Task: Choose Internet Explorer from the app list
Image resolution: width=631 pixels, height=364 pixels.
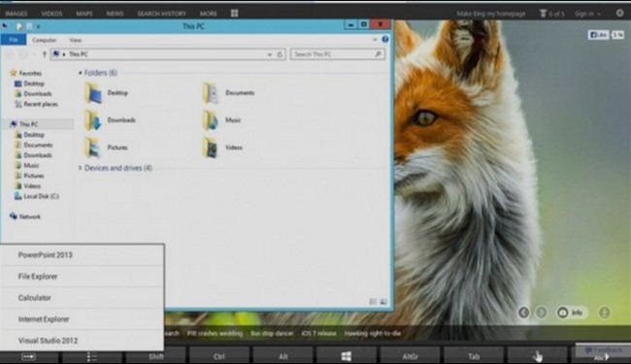Action: (x=83, y=319)
